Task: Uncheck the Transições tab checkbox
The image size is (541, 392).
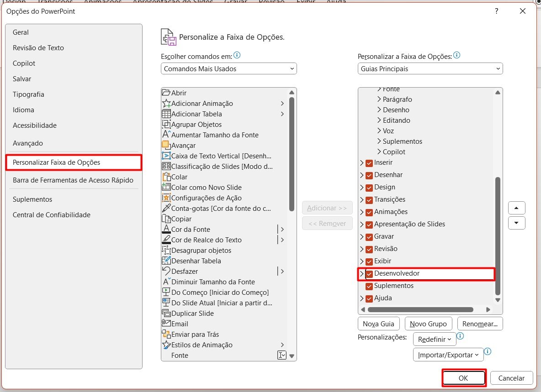Action: pyautogui.click(x=369, y=200)
